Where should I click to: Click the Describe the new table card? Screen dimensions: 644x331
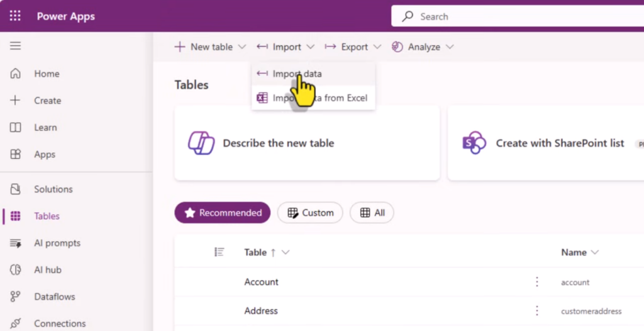coord(307,143)
